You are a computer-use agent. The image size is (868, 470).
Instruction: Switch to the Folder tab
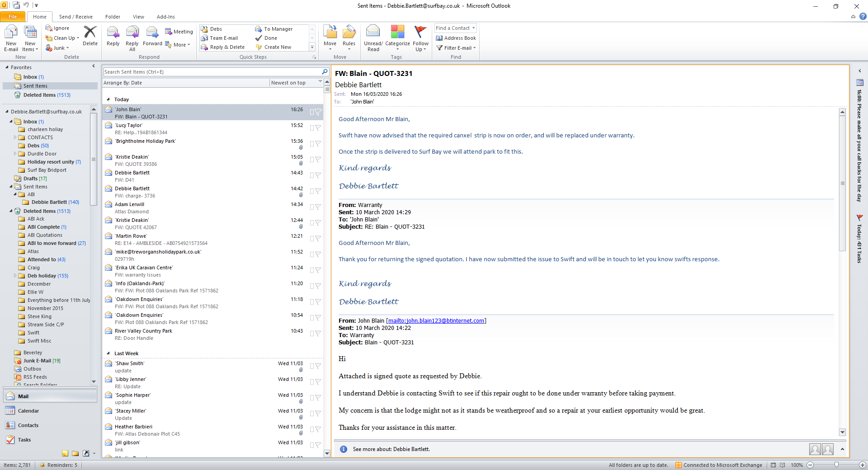(x=113, y=17)
